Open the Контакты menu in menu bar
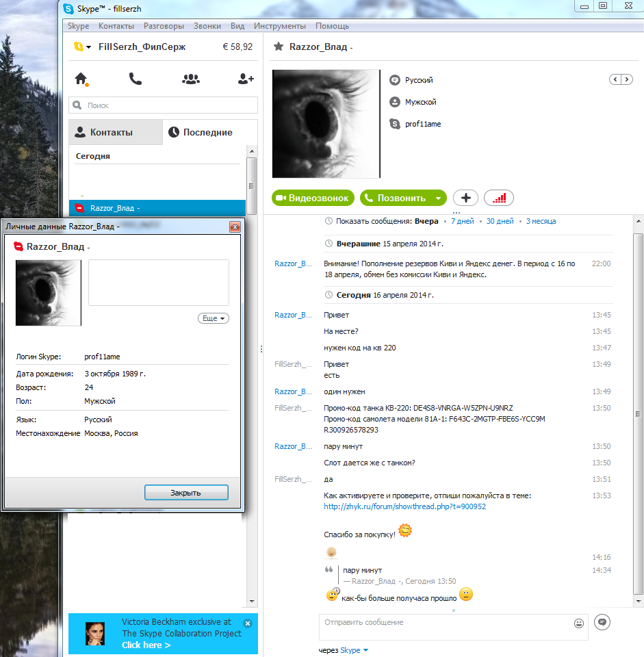Image resolution: width=644 pixels, height=657 pixels. (116, 26)
